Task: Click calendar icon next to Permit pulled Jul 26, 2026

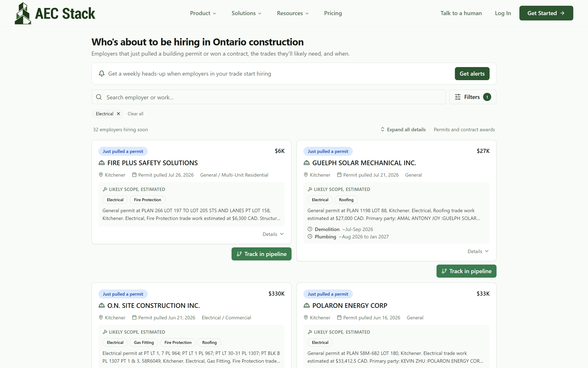Action: tap(134, 175)
